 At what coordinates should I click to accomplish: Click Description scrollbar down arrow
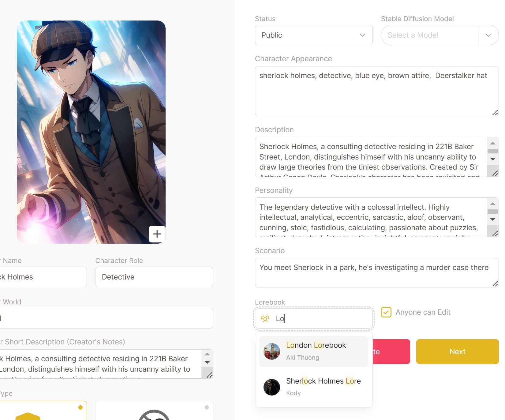(493, 159)
